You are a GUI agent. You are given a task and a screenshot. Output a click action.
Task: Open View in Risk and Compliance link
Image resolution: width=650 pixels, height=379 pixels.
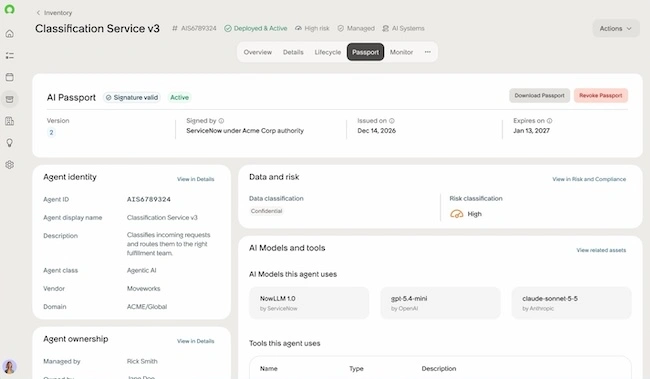pyautogui.click(x=589, y=179)
